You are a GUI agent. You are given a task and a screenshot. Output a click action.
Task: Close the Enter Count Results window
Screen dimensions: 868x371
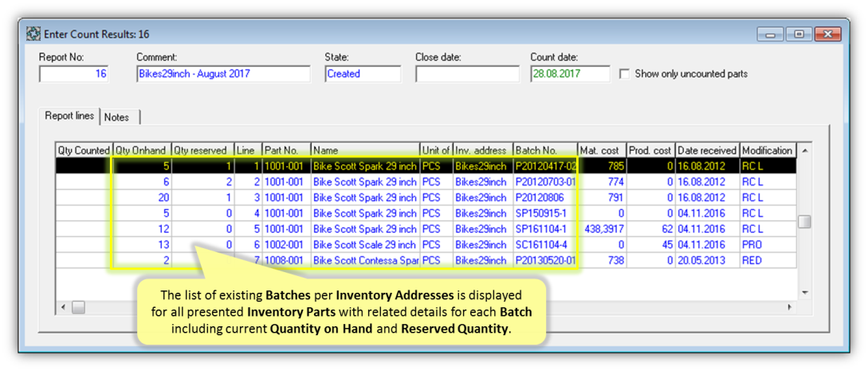[x=827, y=34]
